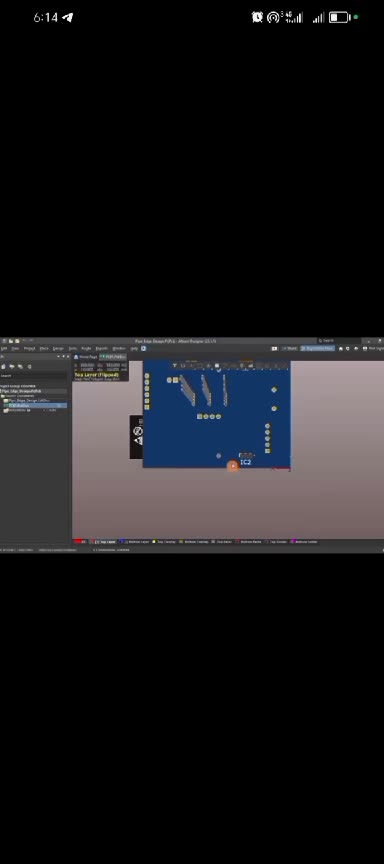Open the Tools menu

pos(72,348)
